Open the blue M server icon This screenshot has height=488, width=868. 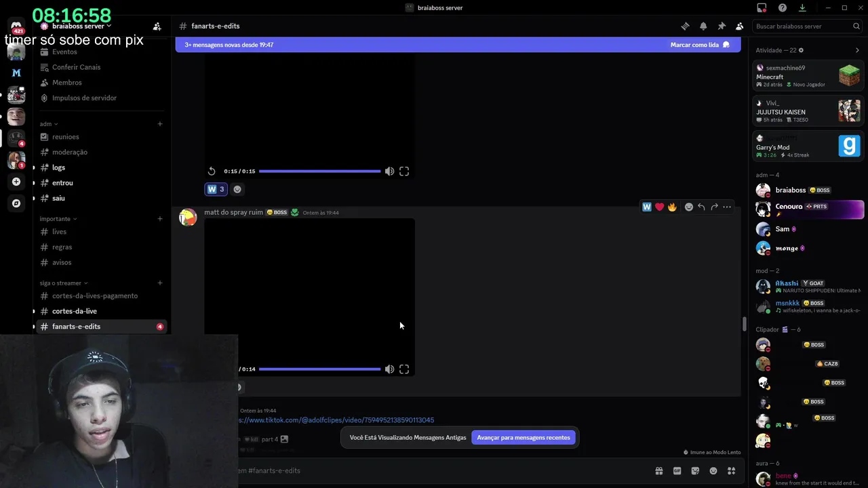pos(16,73)
